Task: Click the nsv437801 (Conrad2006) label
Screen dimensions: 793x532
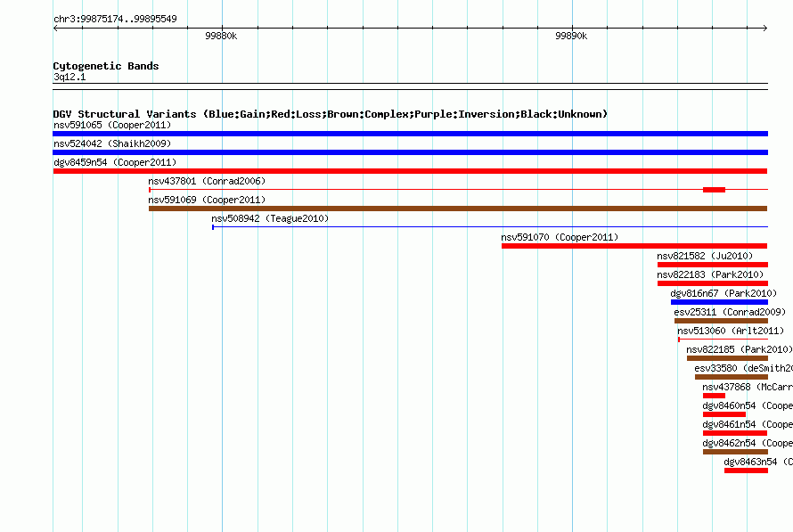Action: pyautogui.click(x=207, y=181)
